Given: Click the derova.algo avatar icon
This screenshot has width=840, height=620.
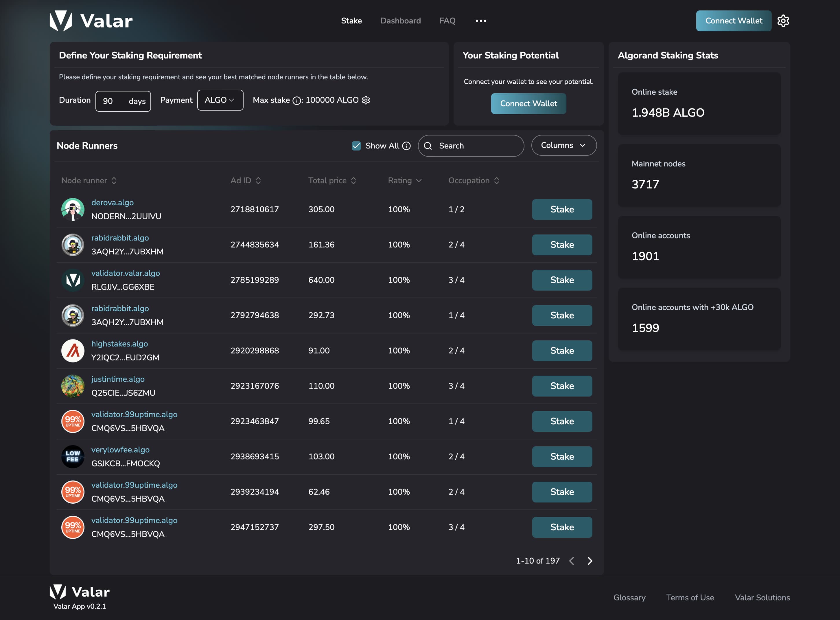Looking at the screenshot, I should pos(73,210).
